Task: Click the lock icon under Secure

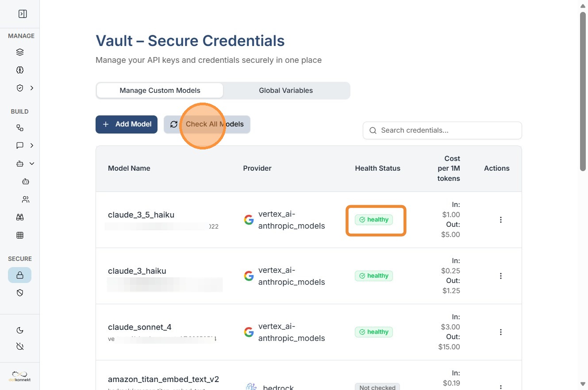Action: (x=20, y=275)
